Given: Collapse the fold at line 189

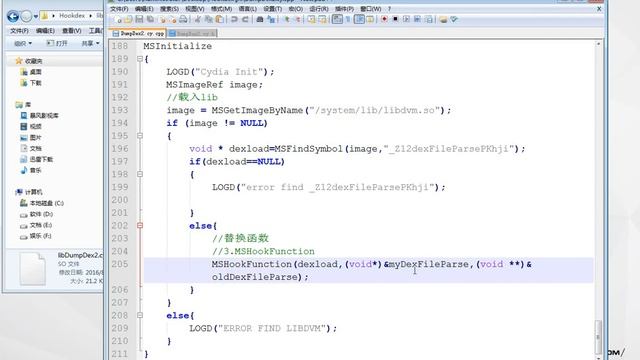Looking at the screenshot, I should click(140, 59).
